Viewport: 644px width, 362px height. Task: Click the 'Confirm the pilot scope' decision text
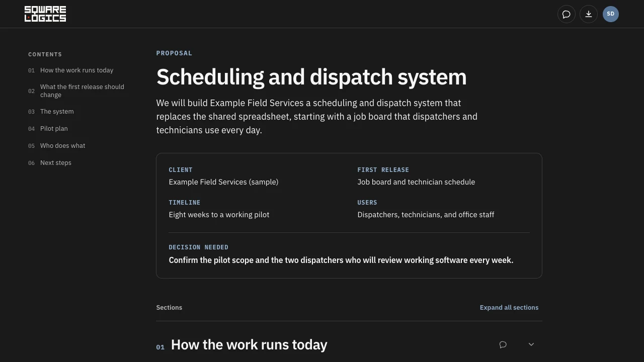(x=341, y=260)
